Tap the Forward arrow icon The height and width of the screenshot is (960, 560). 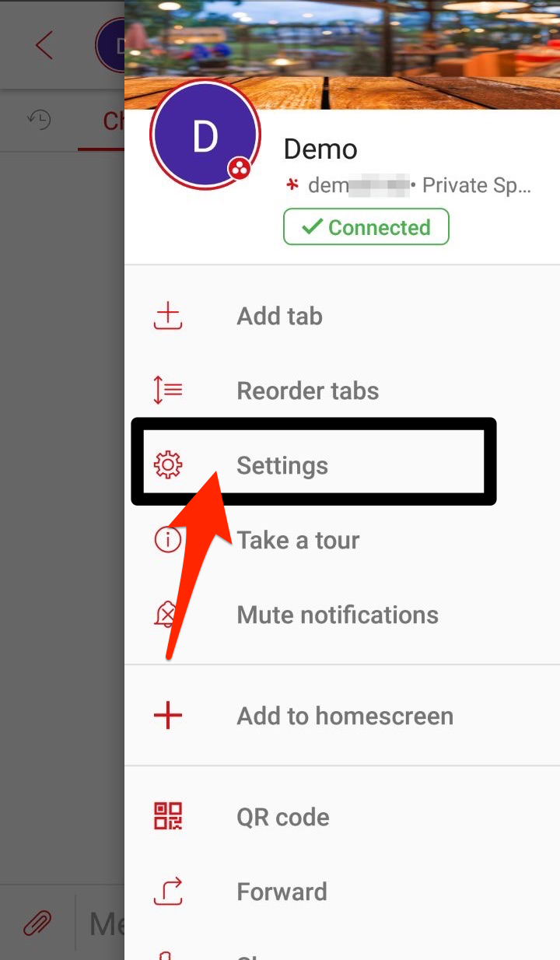coord(167,892)
